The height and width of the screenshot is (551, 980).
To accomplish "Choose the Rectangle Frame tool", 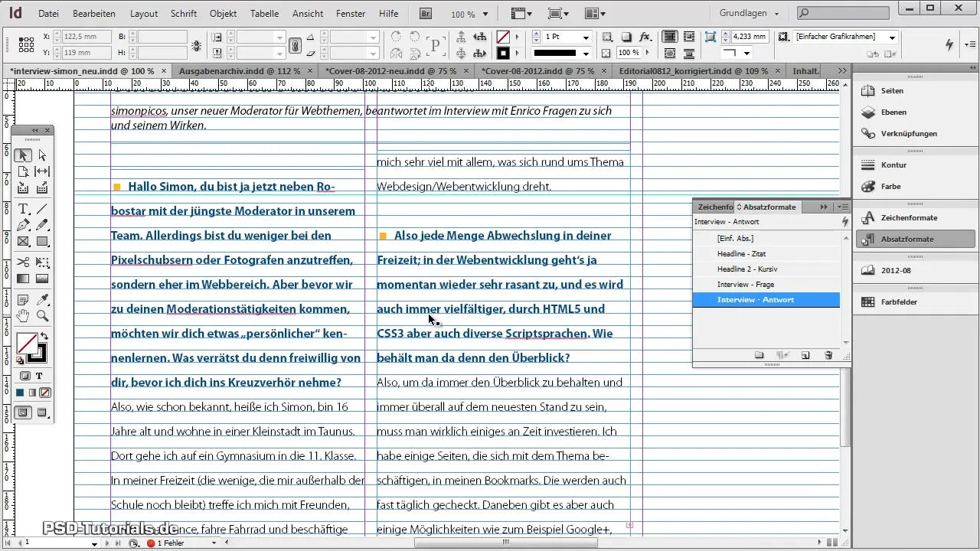I will 23,241.
